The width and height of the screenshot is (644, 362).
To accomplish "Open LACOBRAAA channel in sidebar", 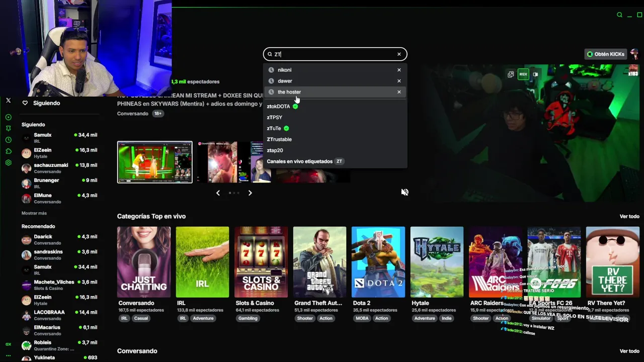I will point(59,315).
